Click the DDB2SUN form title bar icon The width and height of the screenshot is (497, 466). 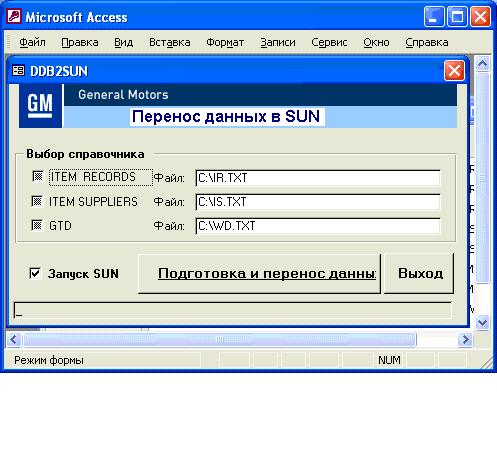pos(18,71)
